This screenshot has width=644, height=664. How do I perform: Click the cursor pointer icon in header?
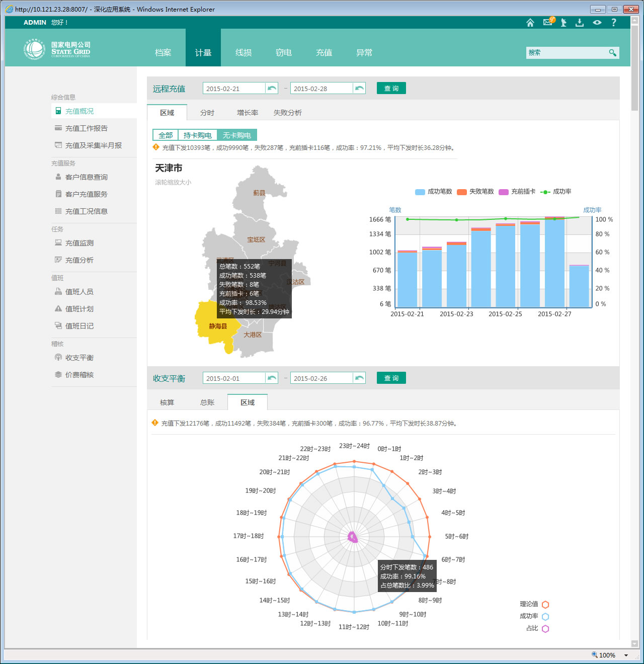coord(563,23)
